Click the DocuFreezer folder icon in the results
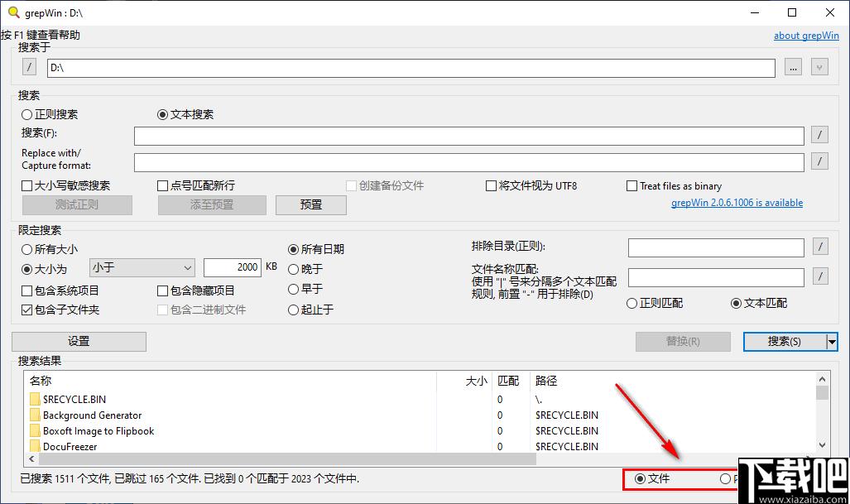The width and height of the screenshot is (850, 504). point(35,446)
